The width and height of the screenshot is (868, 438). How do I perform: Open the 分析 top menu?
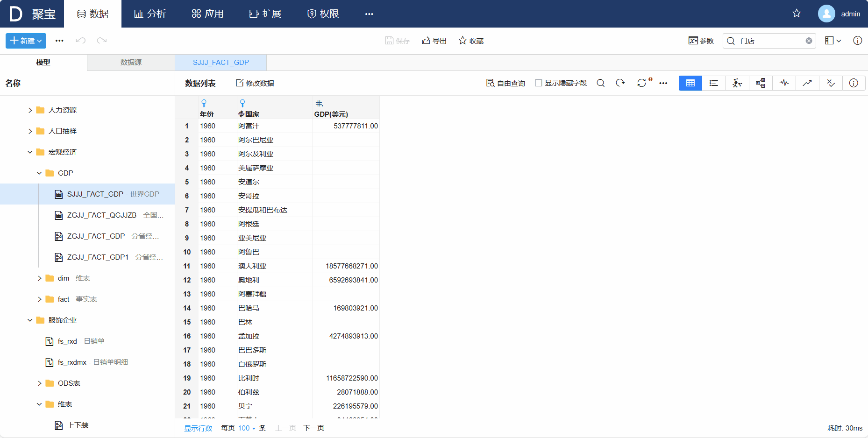150,14
